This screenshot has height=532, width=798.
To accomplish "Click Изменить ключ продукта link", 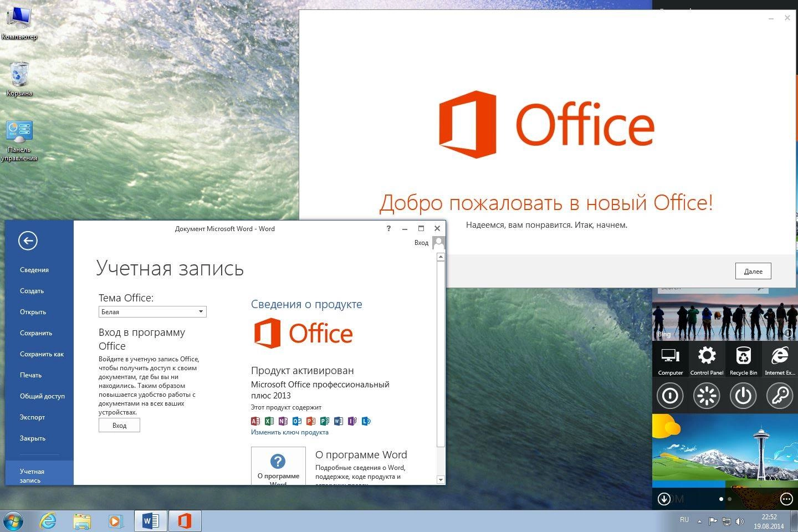I will click(290, 432).
